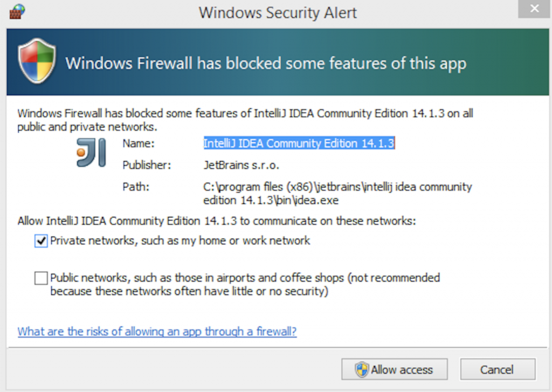This screenshot has width=552, height=392.
Task: Uncheck the Private networks checkbox
Action: point(41,241)
